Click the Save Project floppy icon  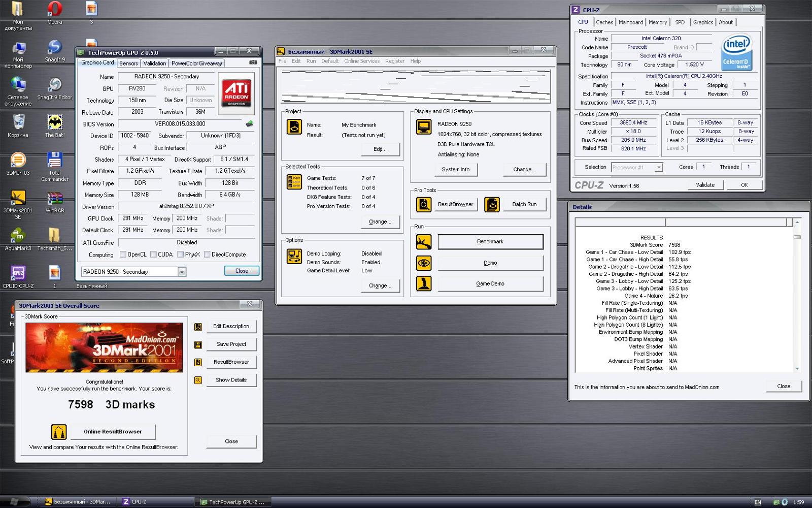[198, 344]
